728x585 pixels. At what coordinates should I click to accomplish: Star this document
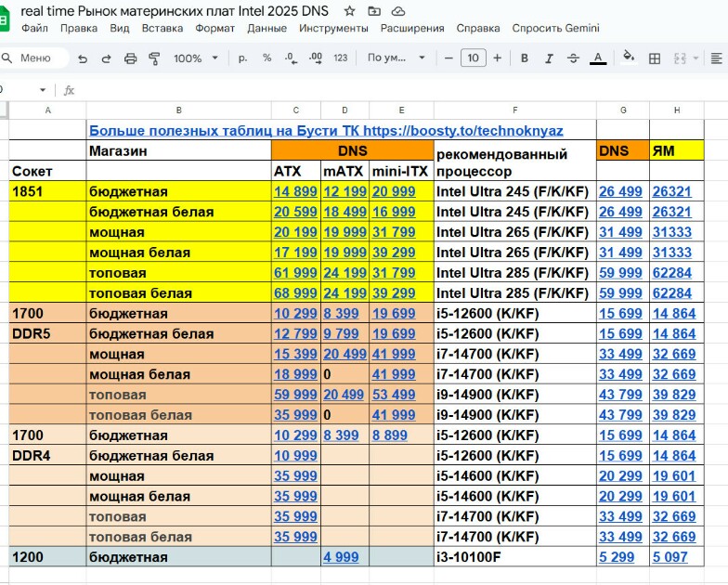pyautogui.click(x=349, y=11)
